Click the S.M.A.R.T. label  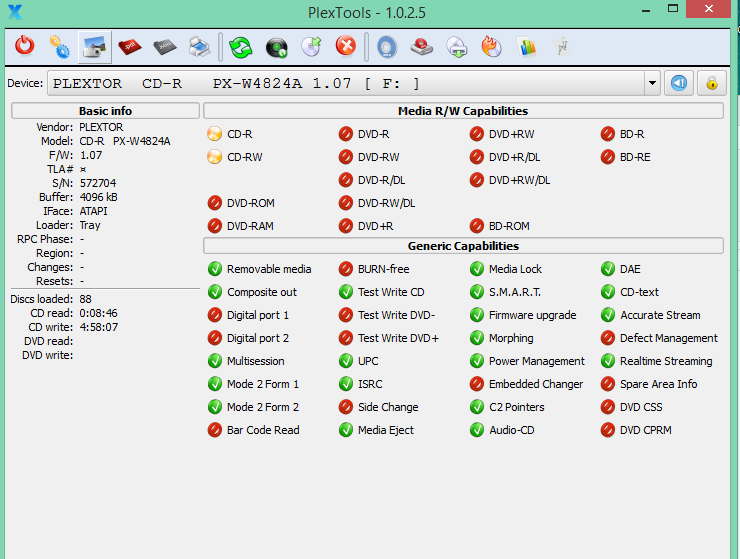click(515, 292)
